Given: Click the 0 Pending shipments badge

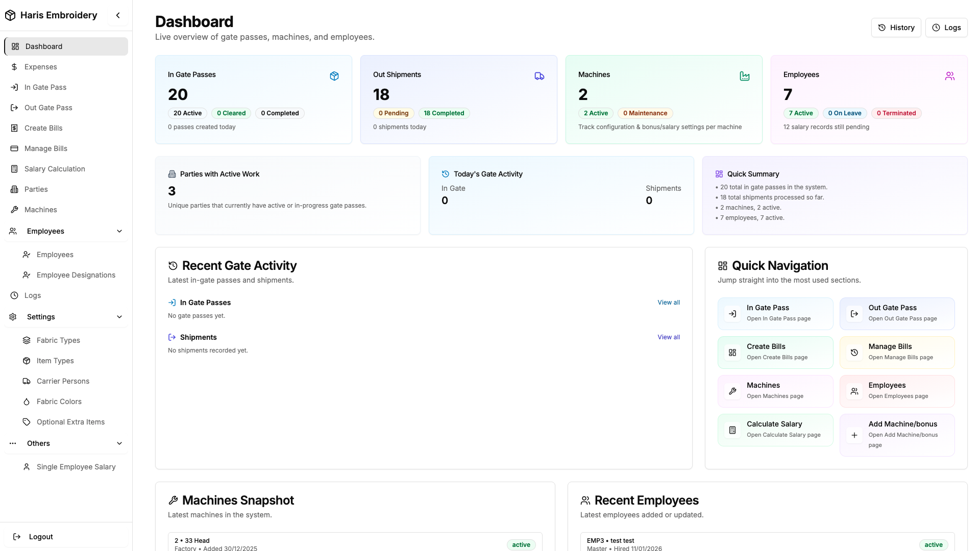Looking at the screenshot, I should tap(393, 113).
